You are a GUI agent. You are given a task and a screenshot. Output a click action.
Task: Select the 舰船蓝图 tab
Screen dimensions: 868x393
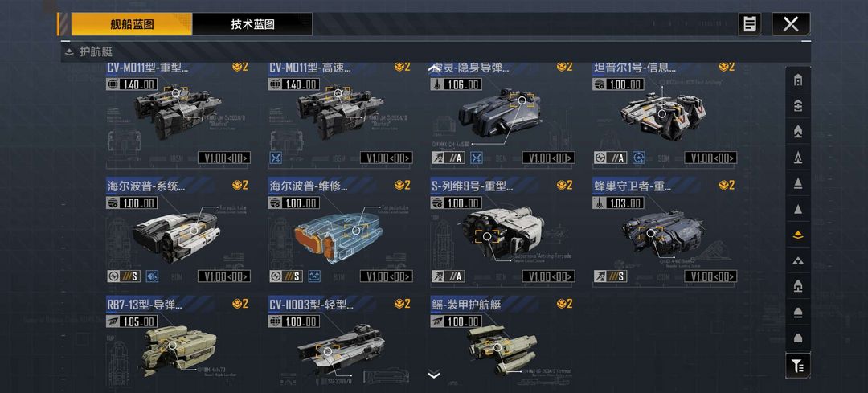[132, 24]
